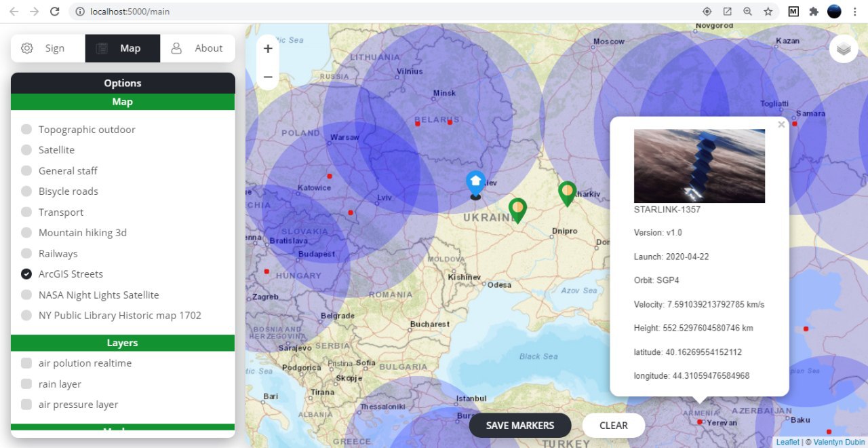This screenshot has height=448, width=868.
Task: Click the red dot near Baku
Action: (x=829, y=432)
